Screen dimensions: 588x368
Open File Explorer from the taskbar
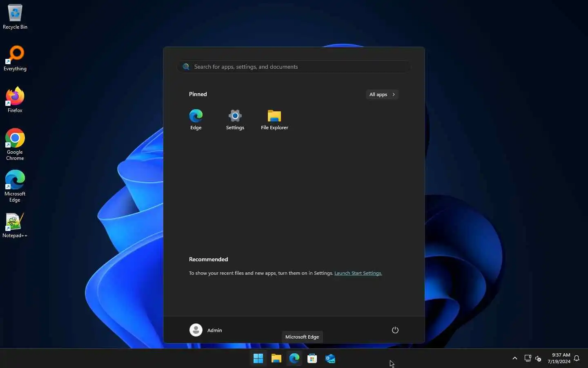click(276, 359)
